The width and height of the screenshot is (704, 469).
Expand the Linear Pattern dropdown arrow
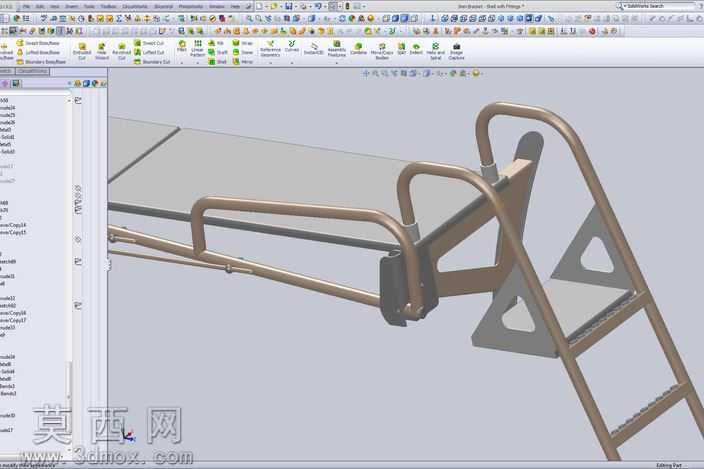[x=198, y=63]
